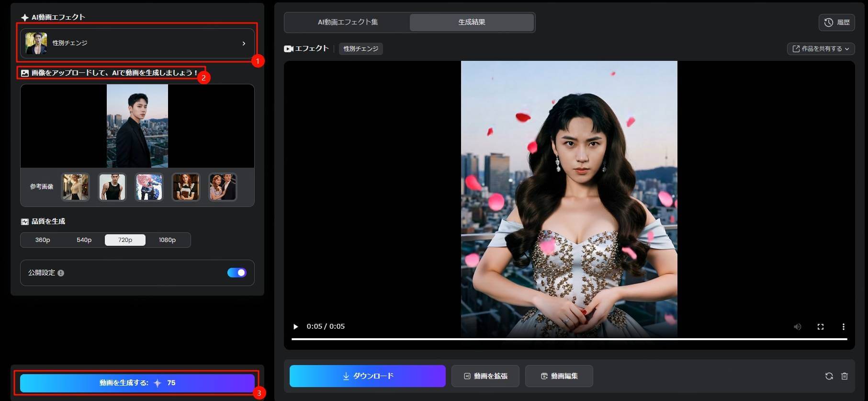Click the video volume icon
The width and height of the screenshot is (868, 401).
(797, 327)
